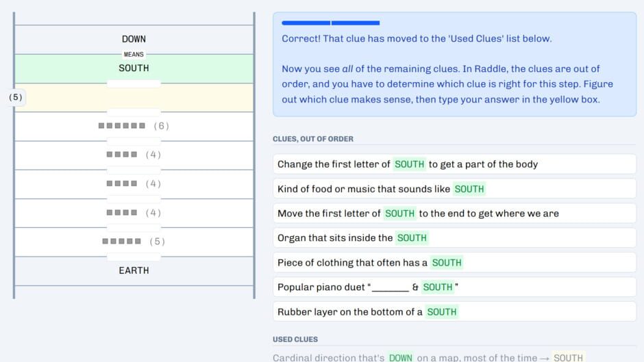Click the green SOUTH ladder rung

(134, 68)
